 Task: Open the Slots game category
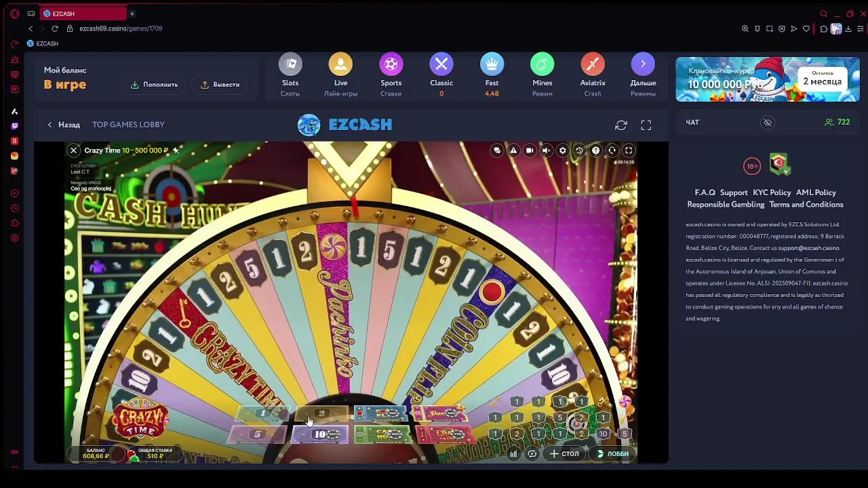(x=290, y=75)
